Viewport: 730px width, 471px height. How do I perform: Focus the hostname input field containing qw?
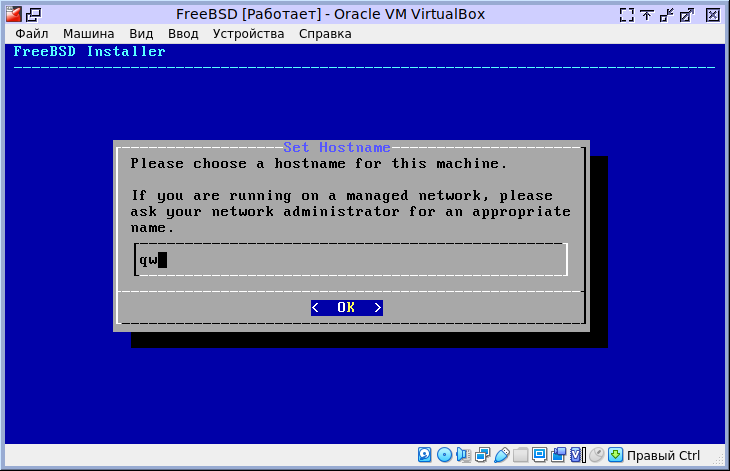(351, 260)
